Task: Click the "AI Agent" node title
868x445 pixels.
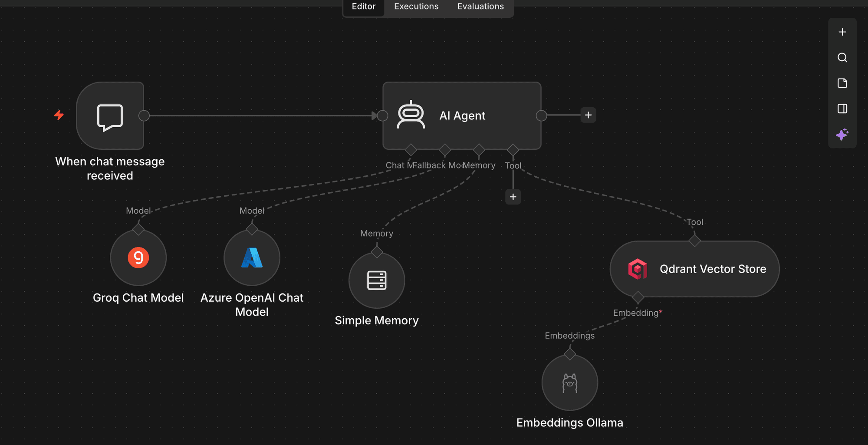Action: tap(462, 115)
